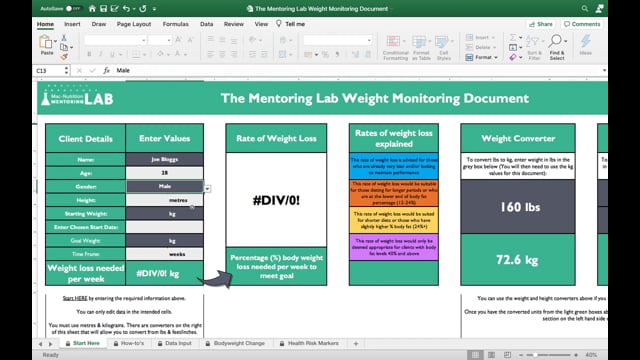Toggle Bold formatting
This screenshot has height=360, width=640.
(x=89, y=54)
